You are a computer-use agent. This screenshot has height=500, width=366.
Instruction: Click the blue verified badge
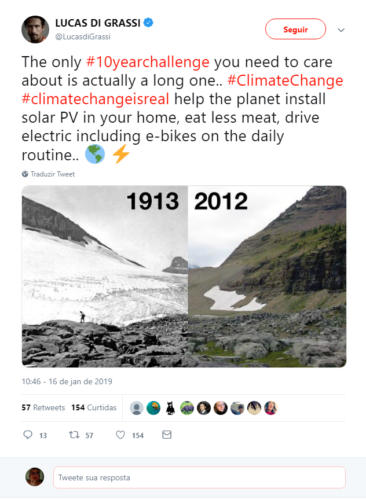tap(148, 23)
